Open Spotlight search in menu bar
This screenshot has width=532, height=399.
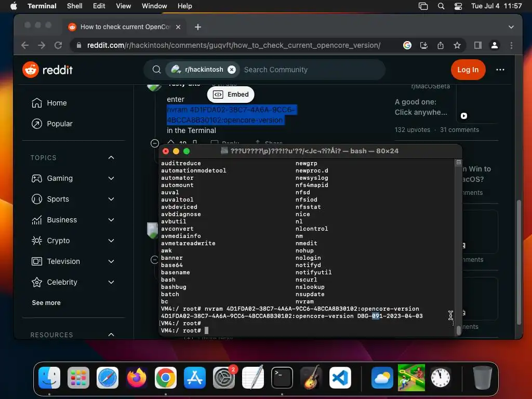pyautogui.click(x=441, y=6)
